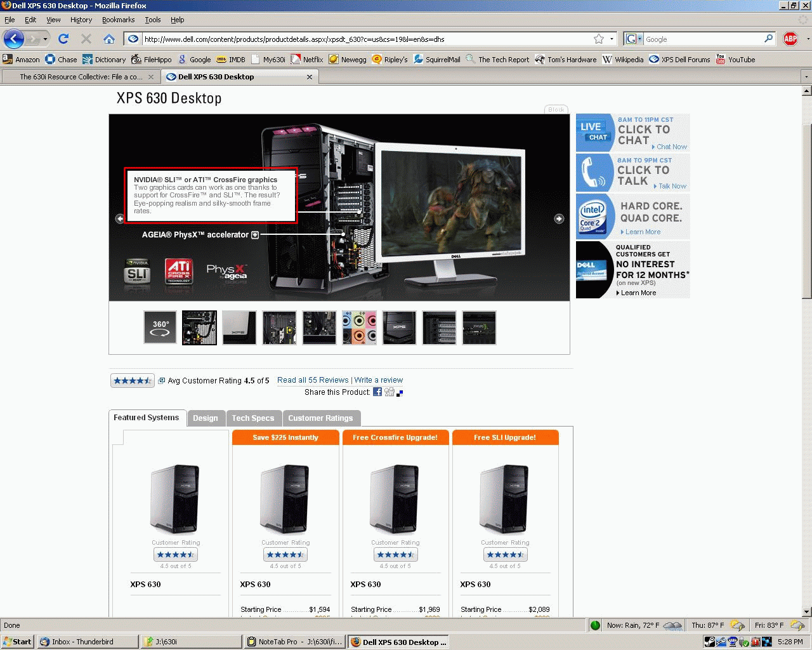
Task: Click Read all 55 Reviews link
Action: click(313, 380)
